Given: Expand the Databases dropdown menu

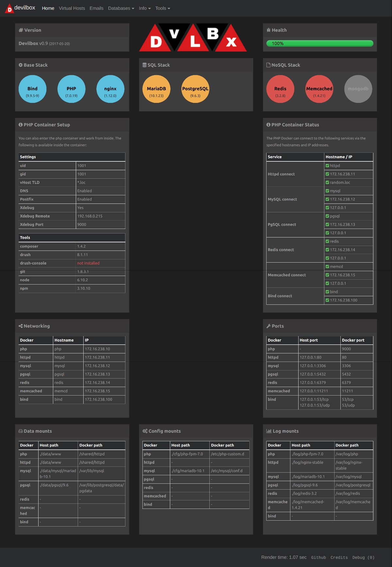Looking at the screenshot, I should [x=121, y=8].
